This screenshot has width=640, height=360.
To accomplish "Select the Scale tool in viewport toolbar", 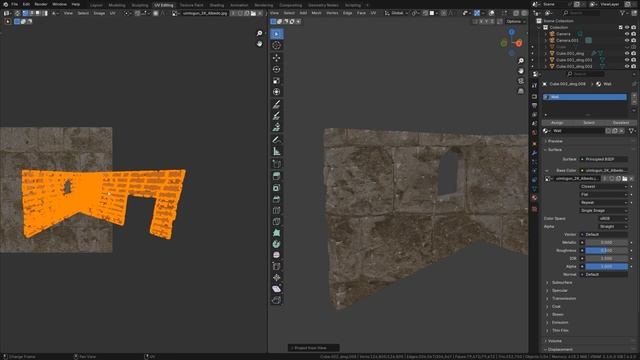I will [x=276, y=80].
